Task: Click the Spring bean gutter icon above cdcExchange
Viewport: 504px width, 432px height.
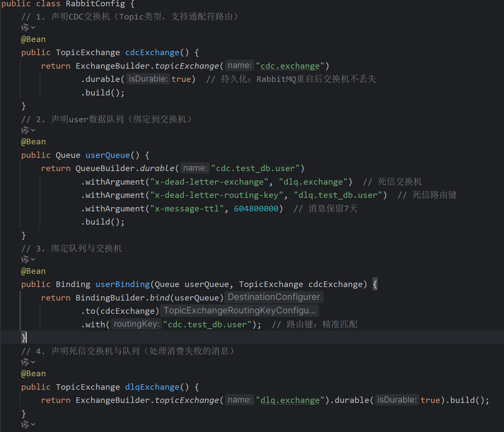Action: tap(25, 27)
